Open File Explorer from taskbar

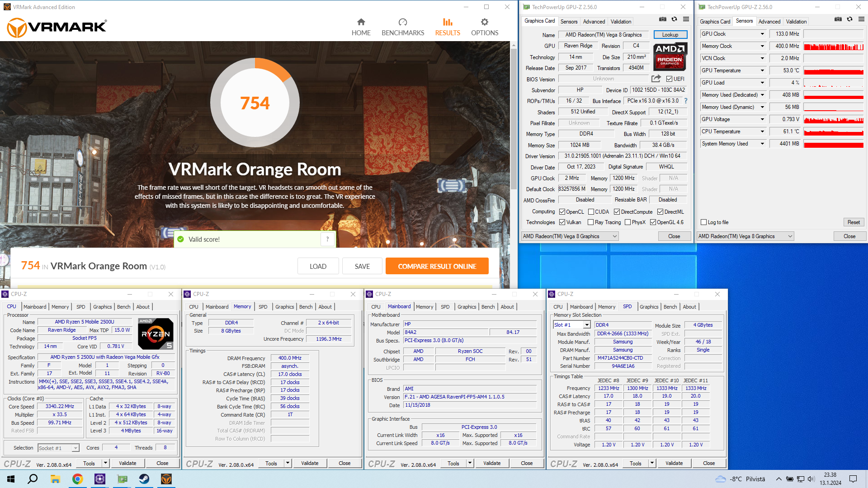click(x=55, y=479)
